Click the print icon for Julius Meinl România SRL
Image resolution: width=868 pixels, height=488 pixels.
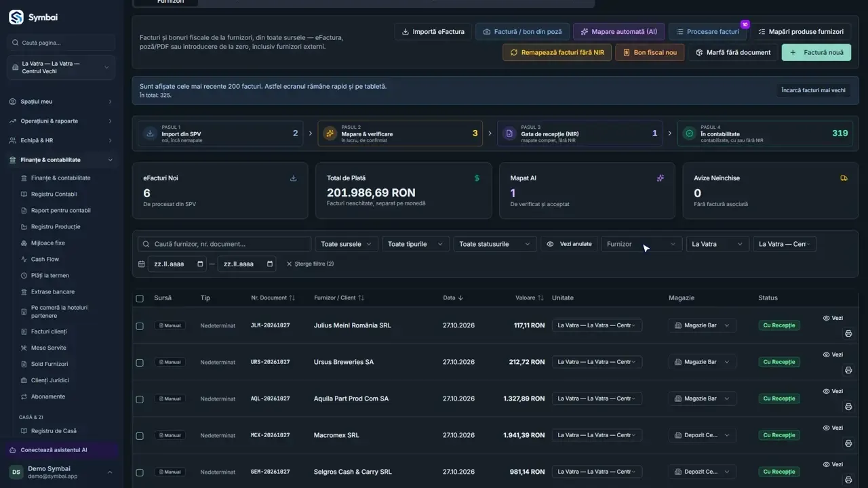point(848,333)
